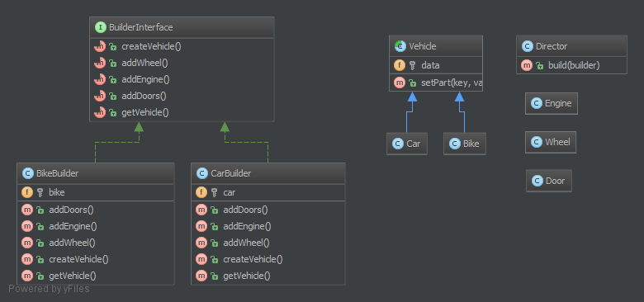The width and height of the screenshot is (644, 302).
Task: Click the method icon beside BuilderInterface addWheel()
Action: coord(100,63)
